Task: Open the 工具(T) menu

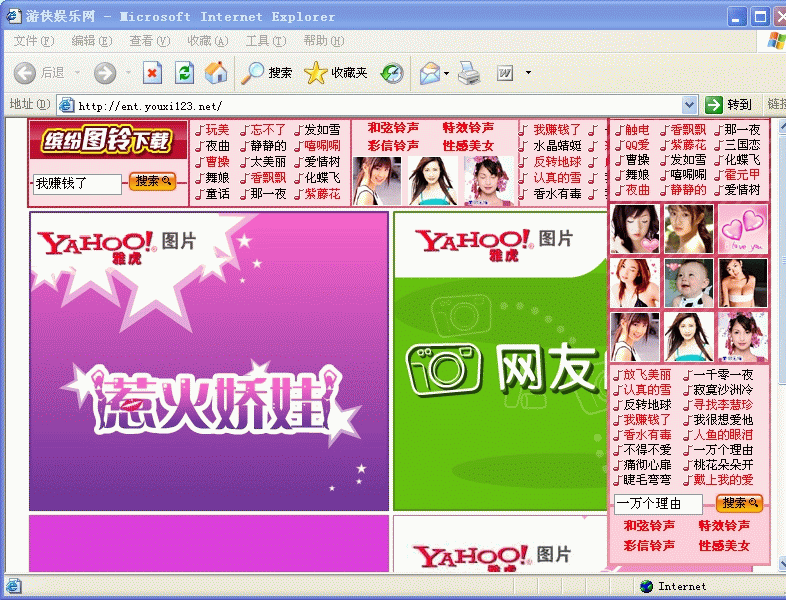Action: pyautogui.click(x=266, y=41)
